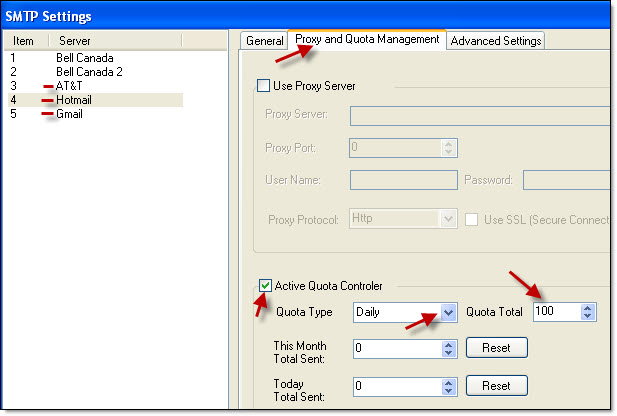Click the Quota Total input field
The width and height of the screenshot is (617, 416).
coord(555,312)
